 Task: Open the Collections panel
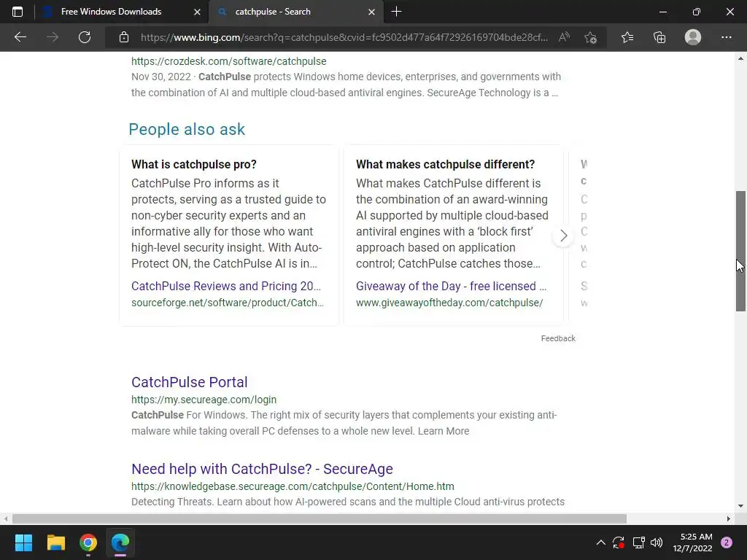click(x=659, y=37)
